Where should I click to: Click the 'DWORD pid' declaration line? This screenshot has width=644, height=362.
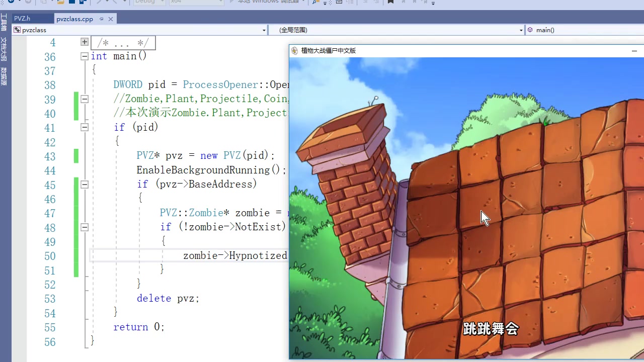click(201, 84)
